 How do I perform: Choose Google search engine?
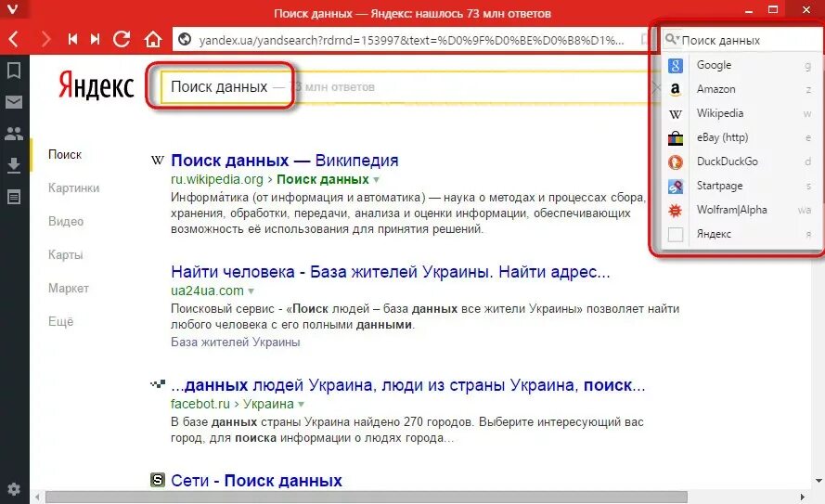(740, 65)
